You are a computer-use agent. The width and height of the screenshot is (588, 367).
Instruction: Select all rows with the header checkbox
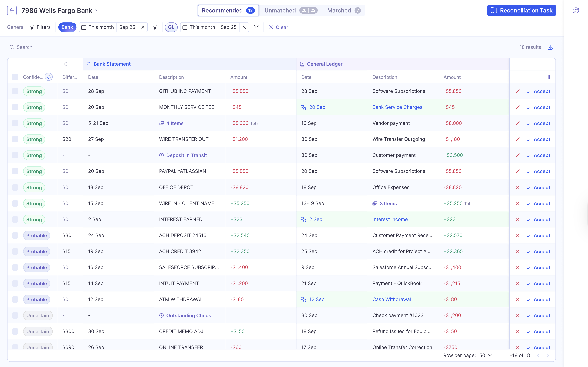15,77
